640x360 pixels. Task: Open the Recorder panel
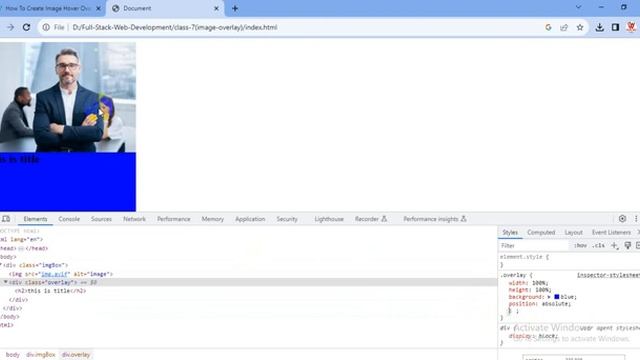click(371, 219)
